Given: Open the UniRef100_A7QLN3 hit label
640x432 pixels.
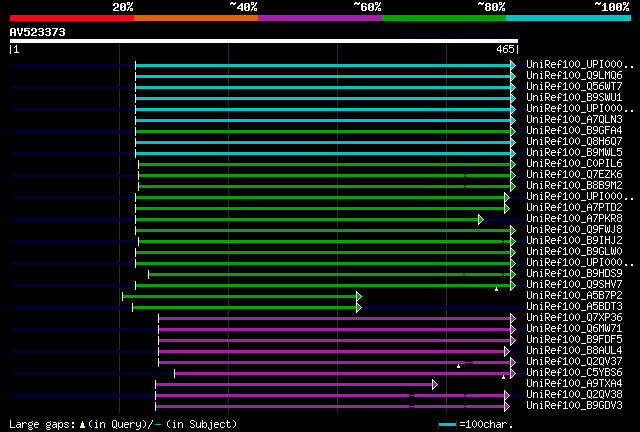Looking at the screenshot, I should point(574,120).
